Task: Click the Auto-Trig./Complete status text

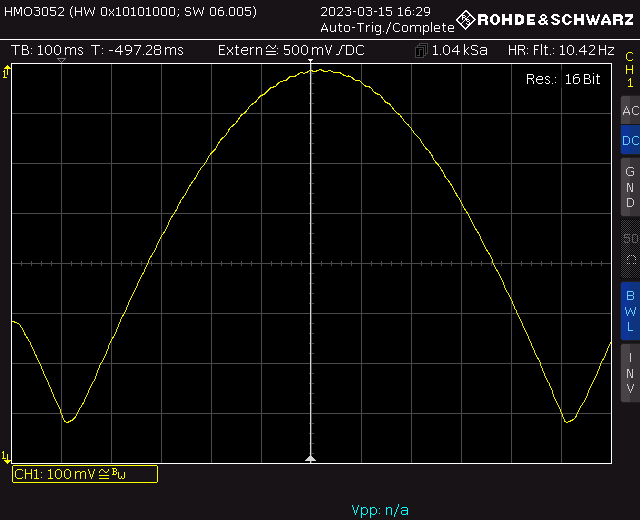Action: tap(387, 28)
